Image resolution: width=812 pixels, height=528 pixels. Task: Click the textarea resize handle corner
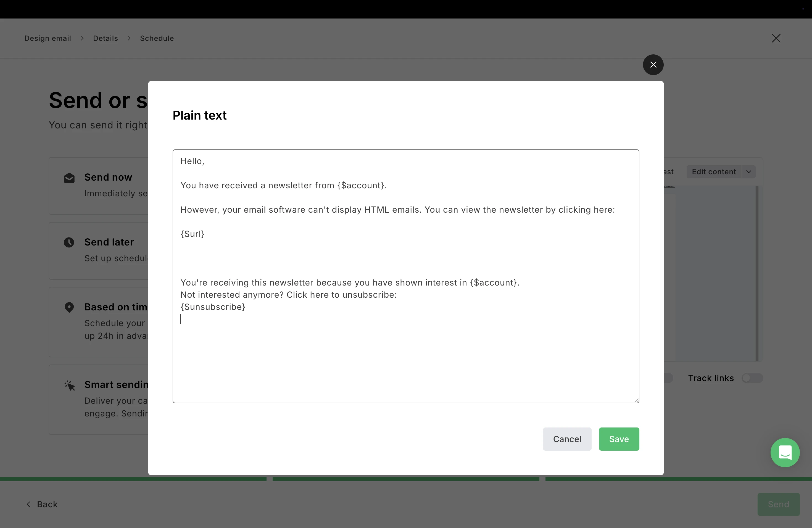coord(636,400)
